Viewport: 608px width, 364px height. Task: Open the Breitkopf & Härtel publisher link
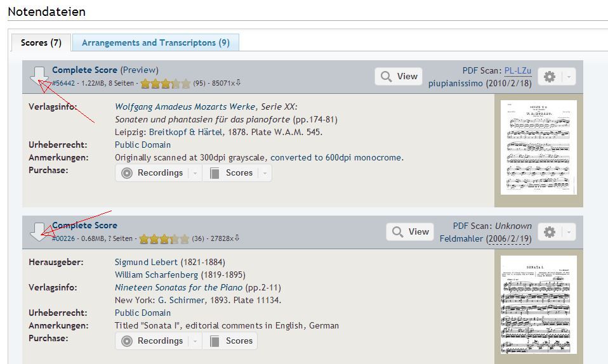click(x=186, y=132)
